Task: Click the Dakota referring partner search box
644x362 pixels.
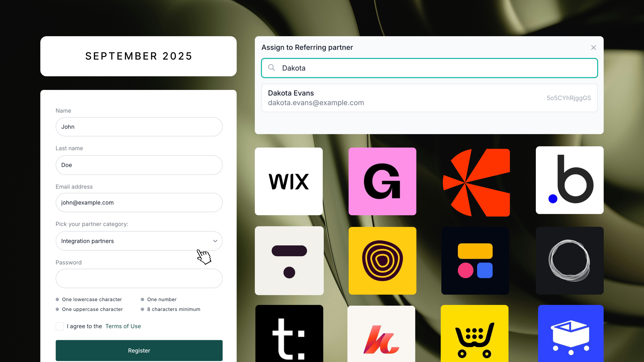Action: [429, 68]
